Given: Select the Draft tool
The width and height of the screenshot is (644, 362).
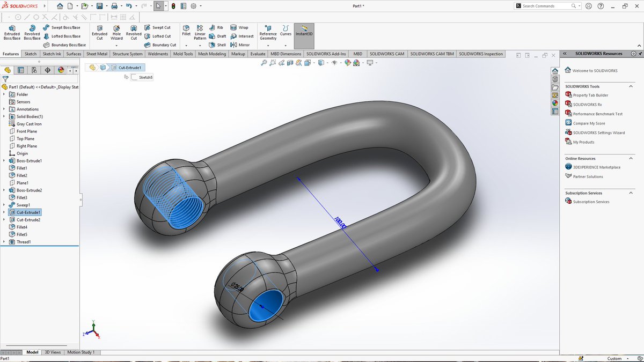Looking at the screenshot, I should 218,36.
